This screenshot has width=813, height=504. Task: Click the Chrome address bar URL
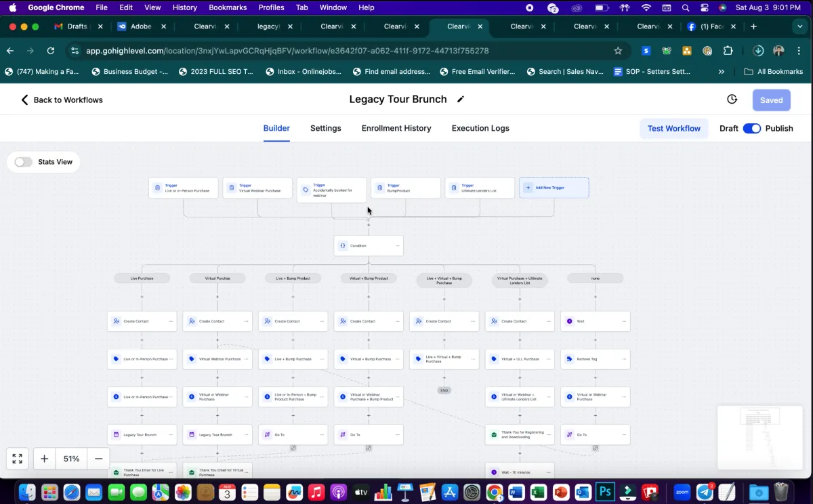[287, 51]
